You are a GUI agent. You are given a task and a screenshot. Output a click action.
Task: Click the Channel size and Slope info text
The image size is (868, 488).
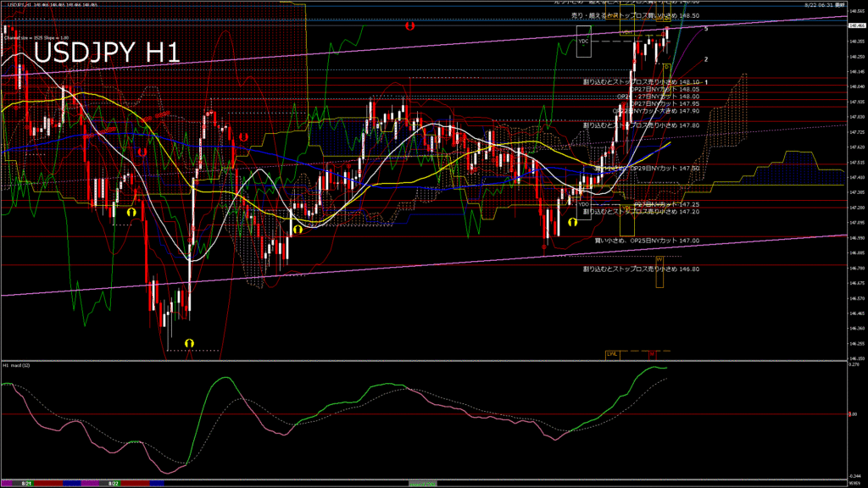tap(37, 38)
